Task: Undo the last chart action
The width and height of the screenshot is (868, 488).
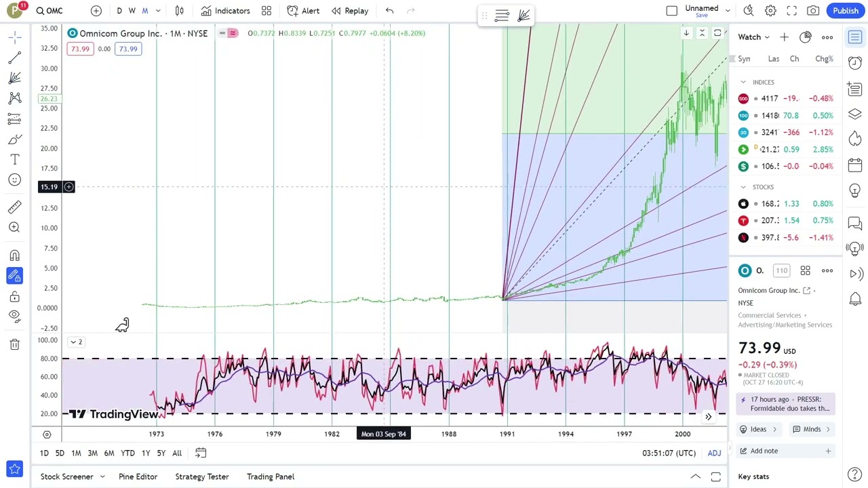Action: tap(389, 11)
